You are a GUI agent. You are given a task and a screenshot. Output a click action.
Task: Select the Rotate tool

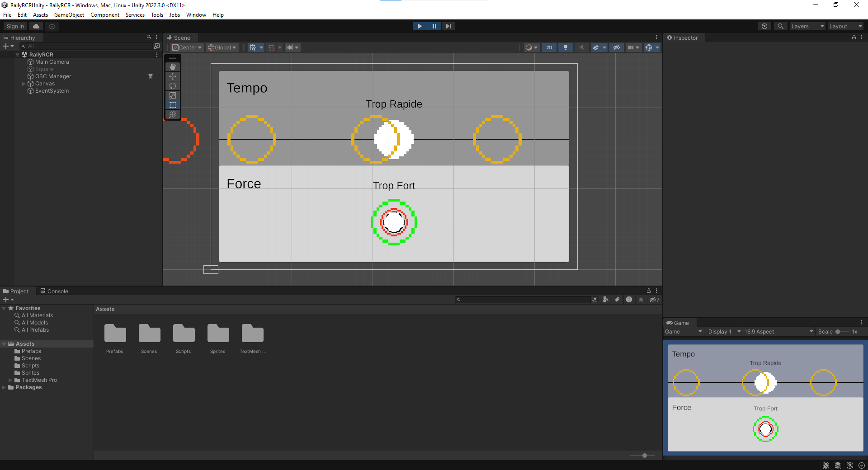pos(173,86)
